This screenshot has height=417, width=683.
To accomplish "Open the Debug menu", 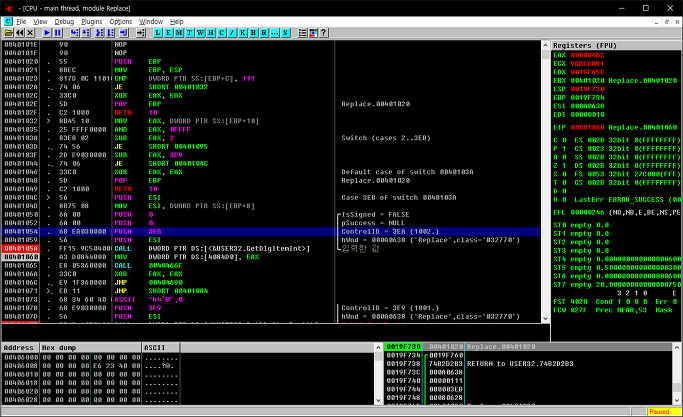I will click(x=64, y=21).
